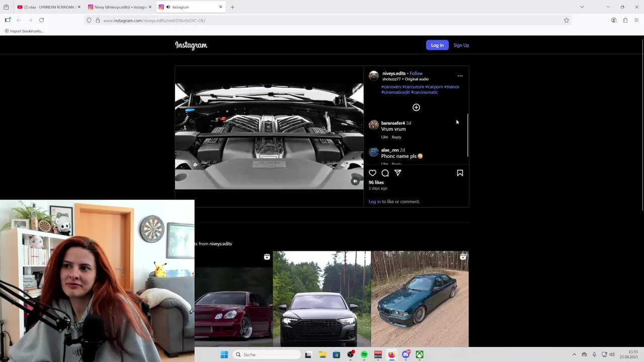Viewport: 644px width, 362px height.
Task: Open the Xbox app from taskbar
Action: (419, 354)
